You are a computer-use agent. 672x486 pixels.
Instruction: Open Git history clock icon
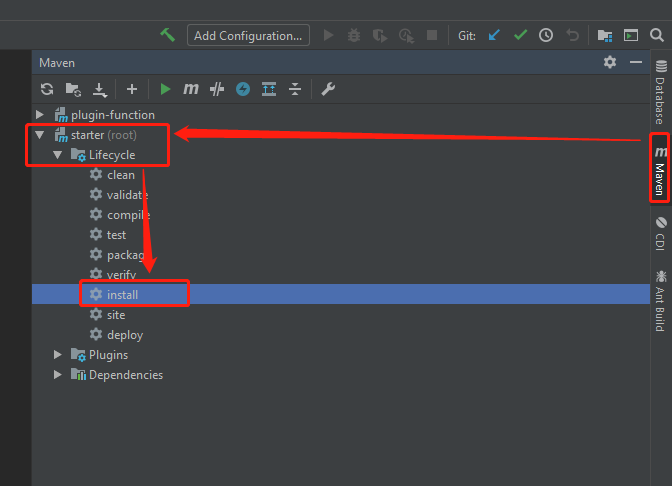(546, 35)
